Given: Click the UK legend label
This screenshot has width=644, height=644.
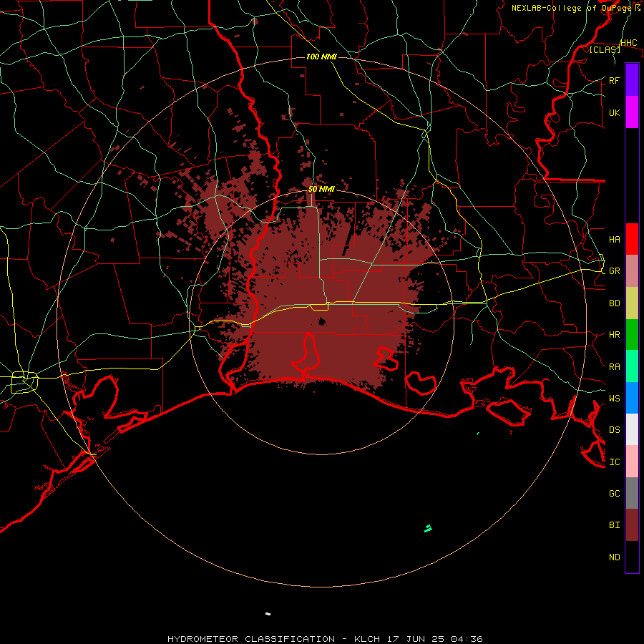Looking at the screenshot, I should (x=614, y=112).
